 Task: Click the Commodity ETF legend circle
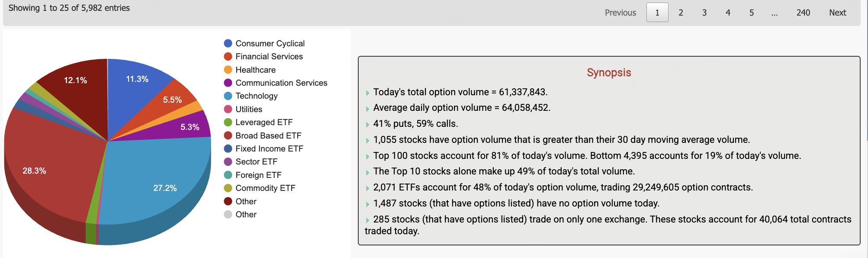coord(228,188)
